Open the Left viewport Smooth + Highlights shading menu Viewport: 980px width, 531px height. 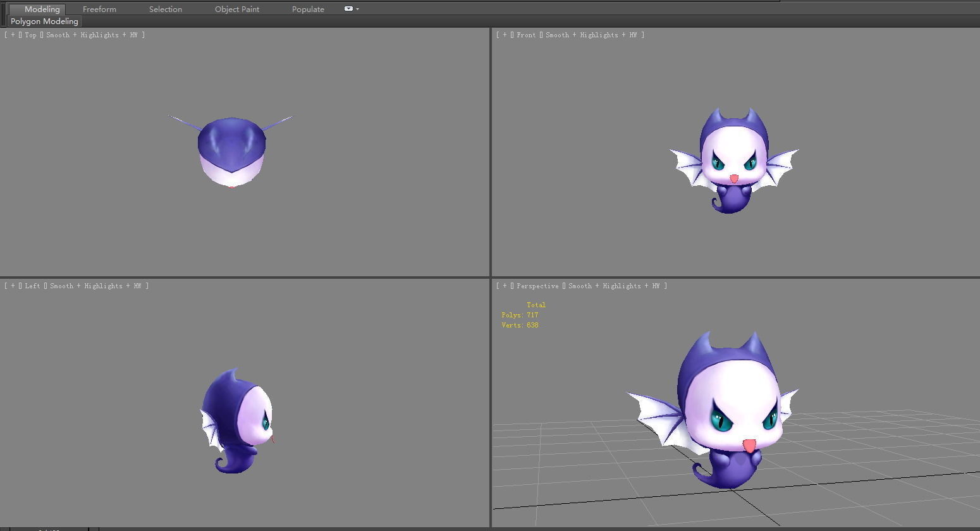95,286
